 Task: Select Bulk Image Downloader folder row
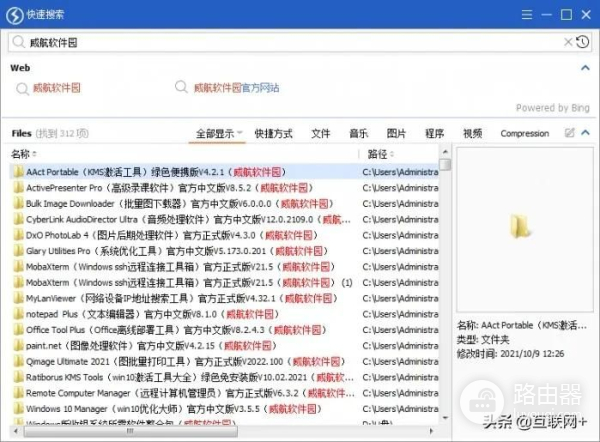pyautogui.click(x=225, y=204)
